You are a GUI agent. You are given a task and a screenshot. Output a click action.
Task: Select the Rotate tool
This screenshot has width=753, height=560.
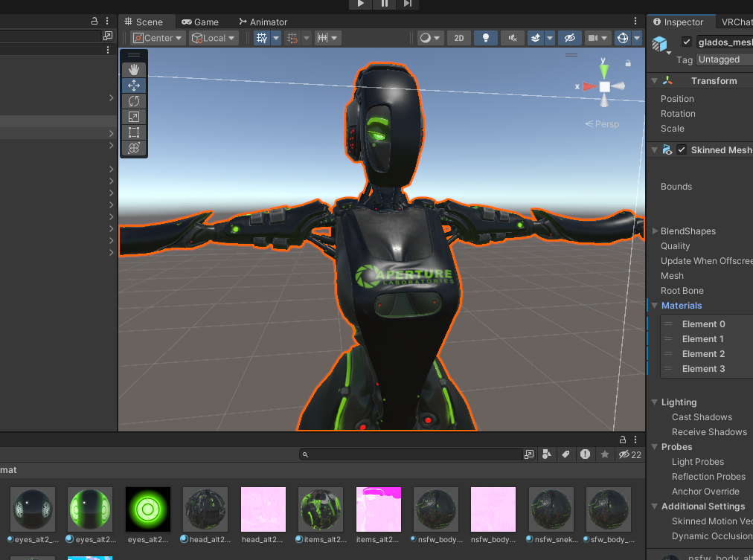pyautogui.click(x=133, y=101)
